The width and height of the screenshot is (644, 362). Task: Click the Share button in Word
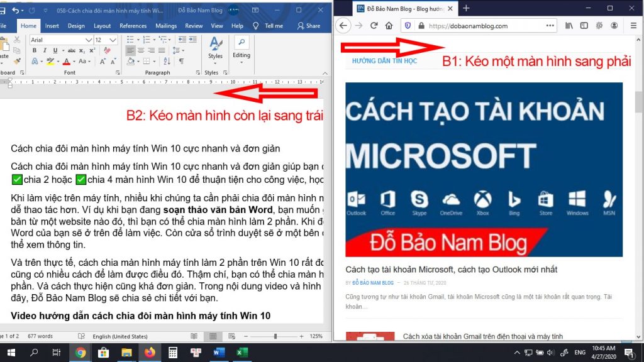click(x=309, y=25)
